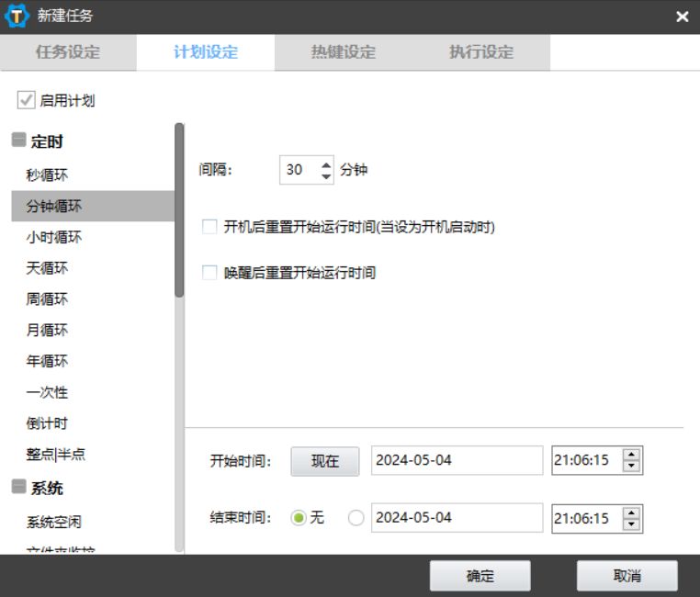
Task: Open the 热键设定 tab
Action: pos(343,52)
